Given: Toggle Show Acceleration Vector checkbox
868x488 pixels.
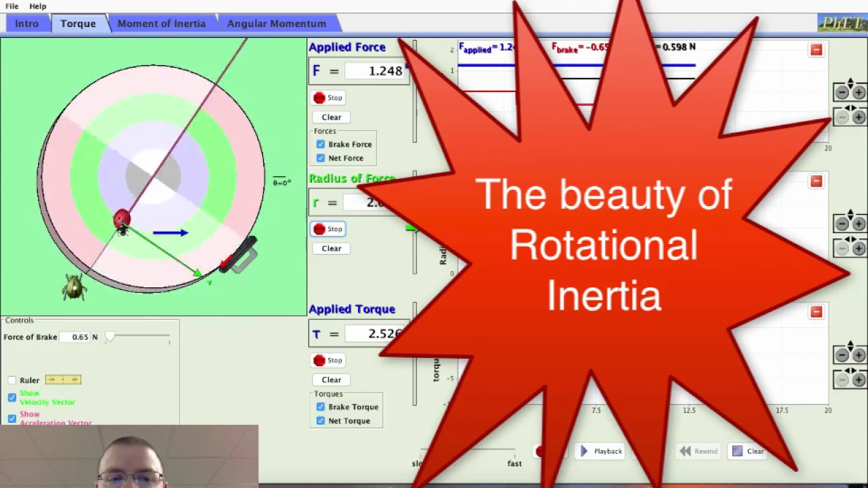Looking at the screenshot, I should coord(12,418).
